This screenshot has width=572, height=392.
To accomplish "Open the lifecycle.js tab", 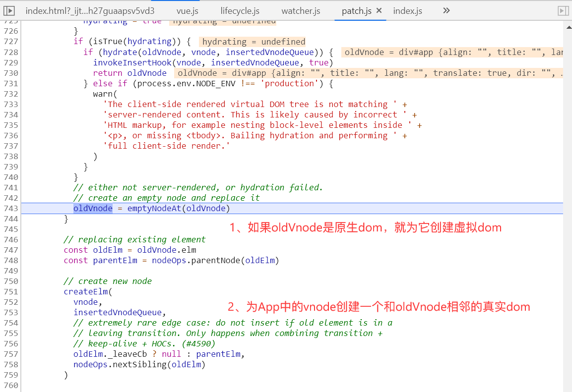I will tap(240, 11).
